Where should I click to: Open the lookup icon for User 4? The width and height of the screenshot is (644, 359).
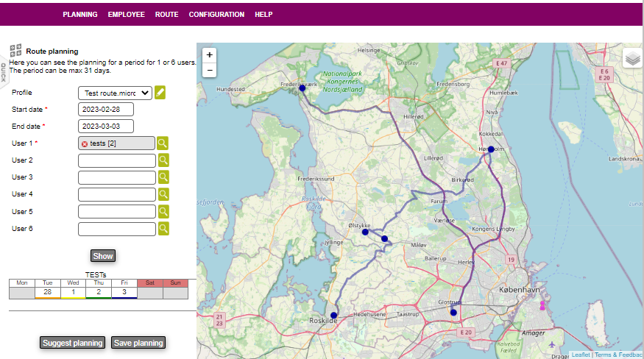[163, 194]
